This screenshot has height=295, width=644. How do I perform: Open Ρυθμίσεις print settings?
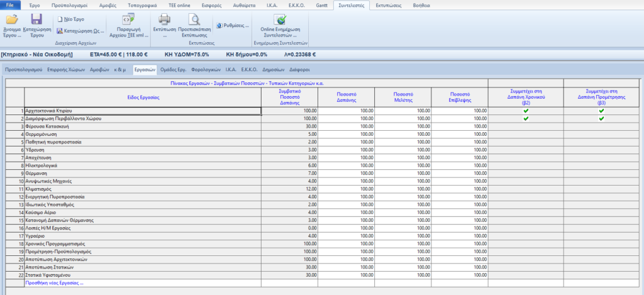pyautogui.click(x=233, y=26)
